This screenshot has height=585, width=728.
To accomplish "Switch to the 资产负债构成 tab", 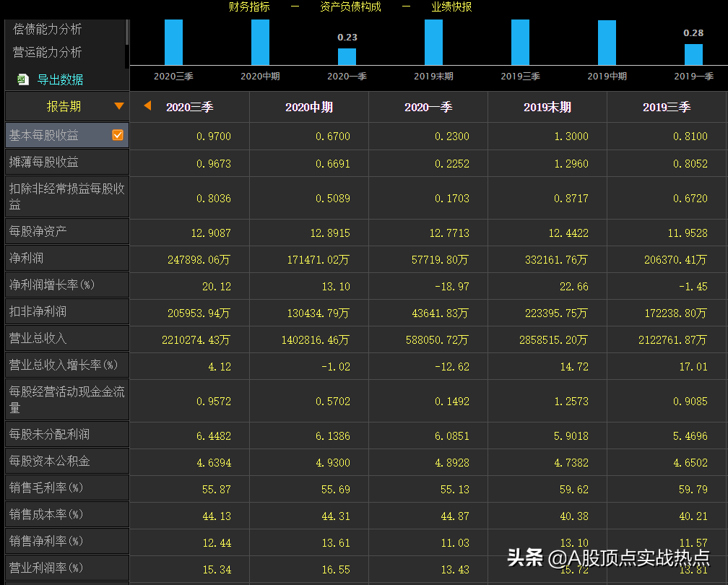I will (350, 6).
